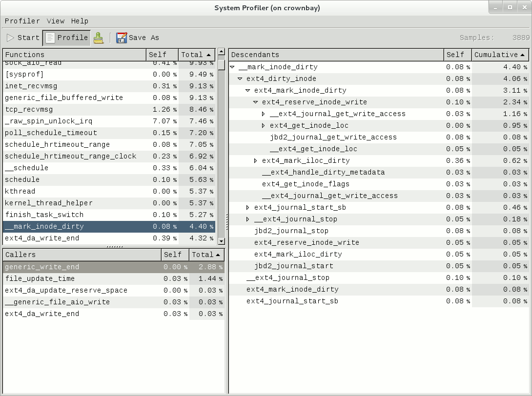Click the clear profile broom icon
This screenshot has height=396, width=532.
click(x=99, y=38)
